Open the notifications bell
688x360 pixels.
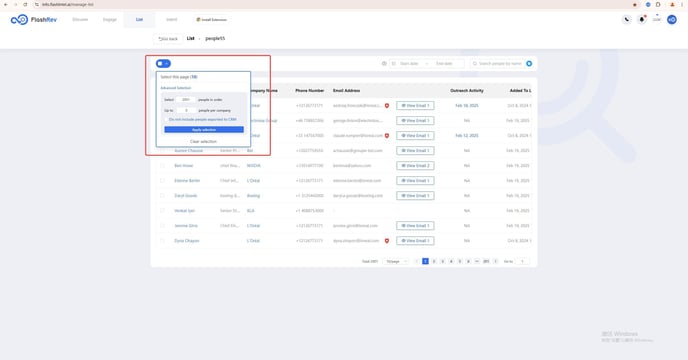(641, 20)
